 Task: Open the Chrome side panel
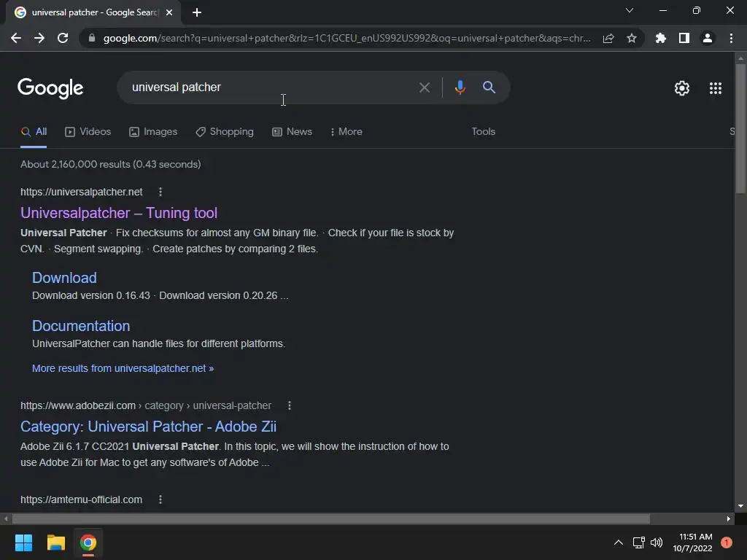(x=684, y=38)
